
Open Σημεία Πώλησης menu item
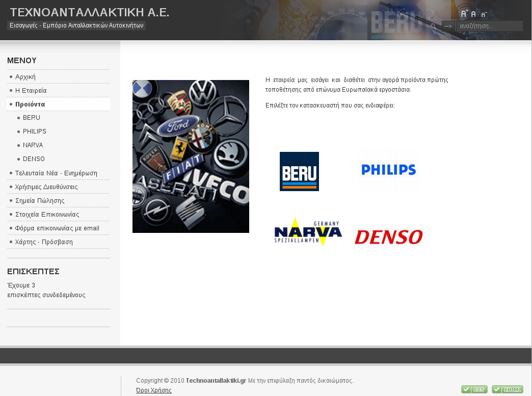click(x=59, y=200)
